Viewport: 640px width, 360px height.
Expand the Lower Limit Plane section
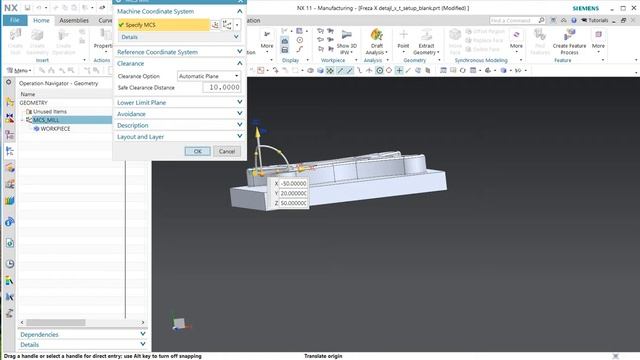[x=180, y=102]
